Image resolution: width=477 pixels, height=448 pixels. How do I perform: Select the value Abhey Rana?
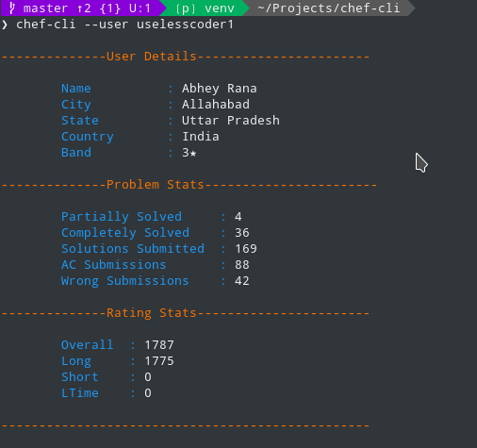(x=220, y=89)
